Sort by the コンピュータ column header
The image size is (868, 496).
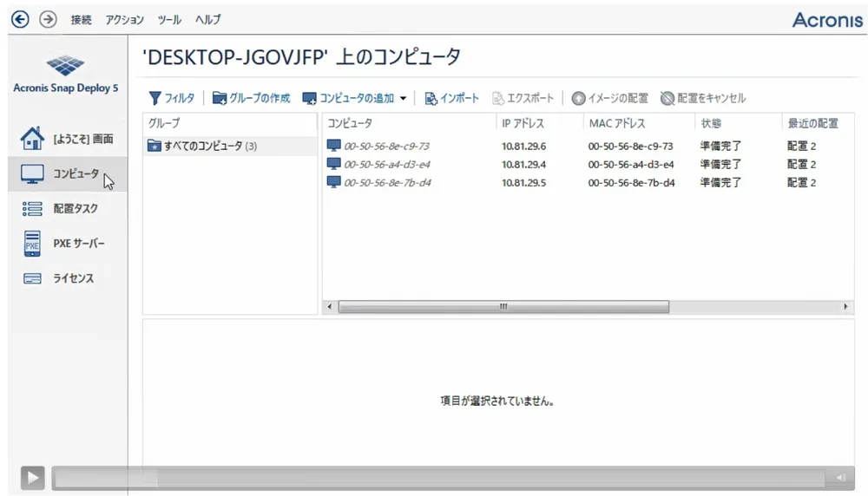409,123
